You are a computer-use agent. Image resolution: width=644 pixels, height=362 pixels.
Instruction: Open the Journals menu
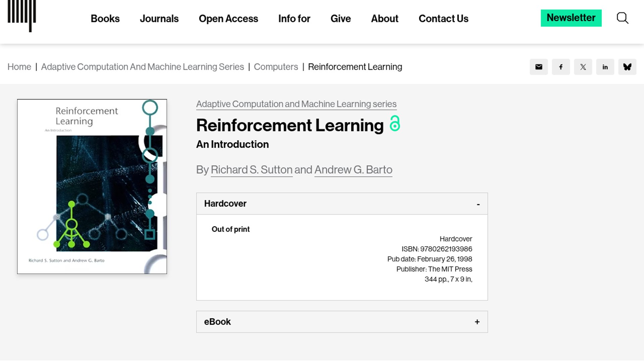point(159,18)
